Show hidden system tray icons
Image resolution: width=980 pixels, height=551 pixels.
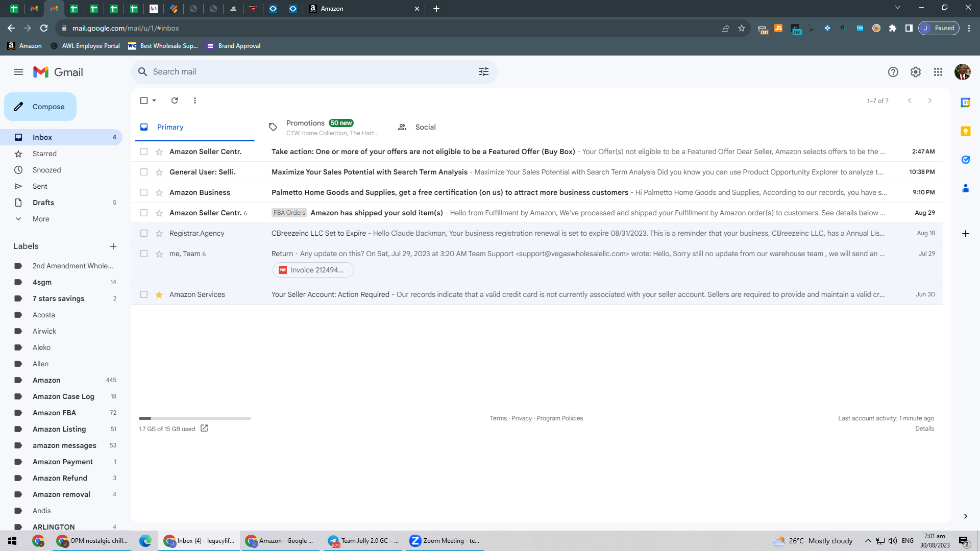click(x=868, y=541)
